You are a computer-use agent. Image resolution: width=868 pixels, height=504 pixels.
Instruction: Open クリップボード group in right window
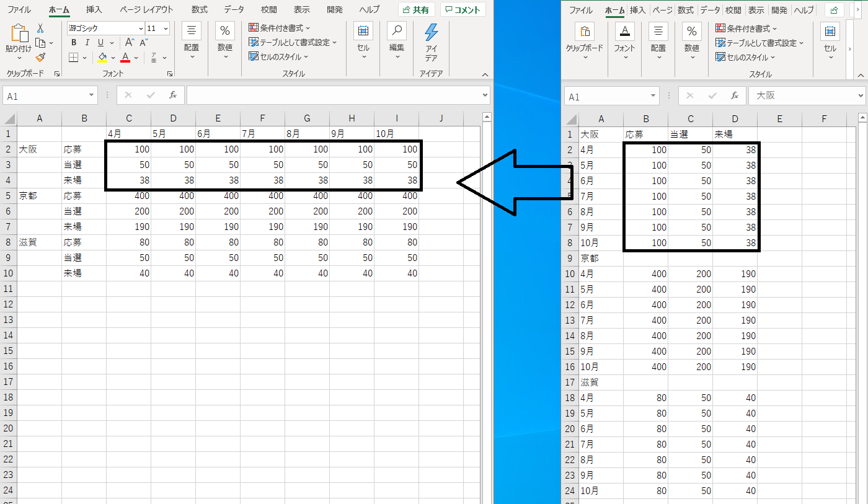(x=584, y=41)
